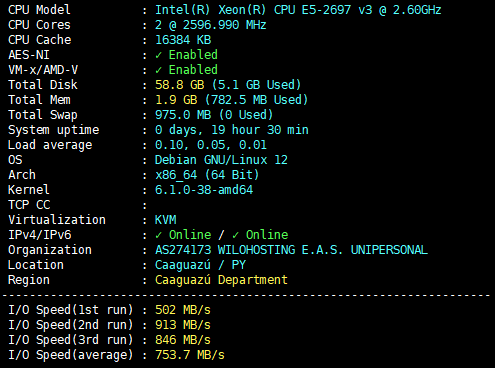
Task: Click the CPU Model label
Action: 39,10
